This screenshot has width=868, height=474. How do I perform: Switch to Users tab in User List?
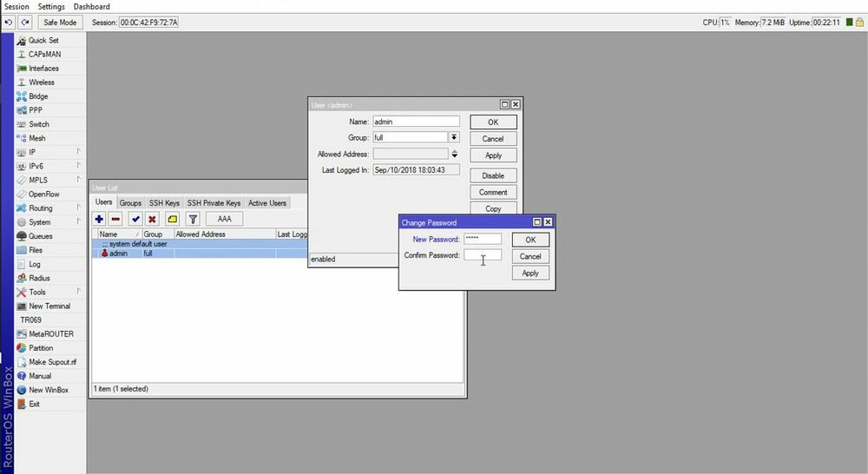click(103, 202)
